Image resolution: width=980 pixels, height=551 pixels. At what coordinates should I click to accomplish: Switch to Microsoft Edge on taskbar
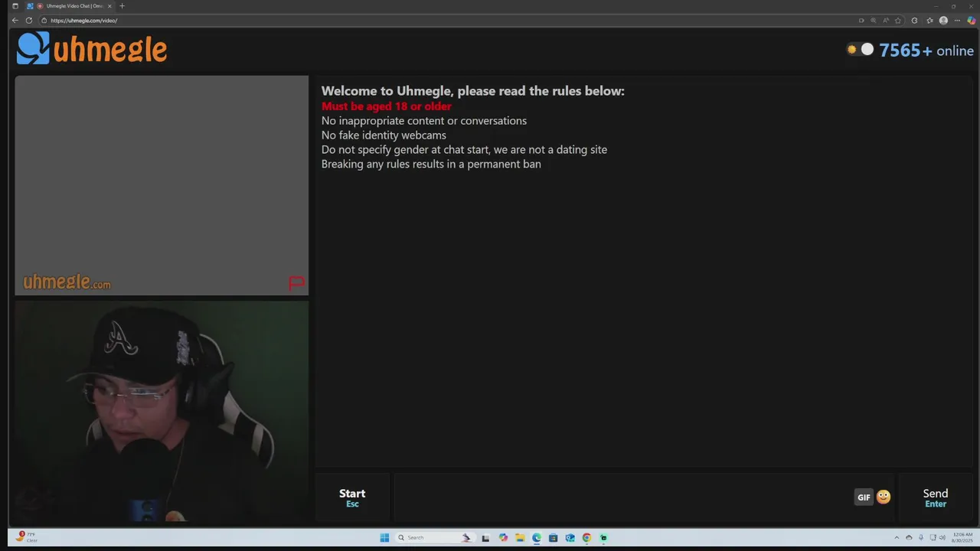point(537,537)
